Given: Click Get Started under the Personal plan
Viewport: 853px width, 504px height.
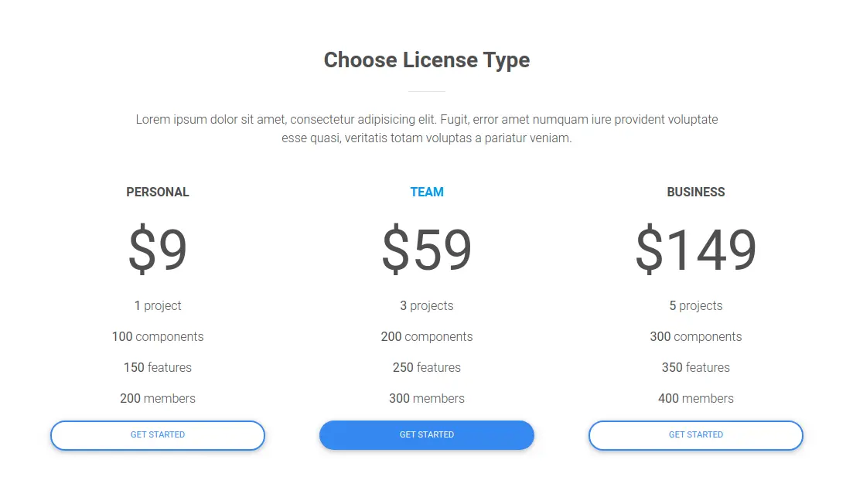Looking at the screenshot, I should (x=158, y=435).
